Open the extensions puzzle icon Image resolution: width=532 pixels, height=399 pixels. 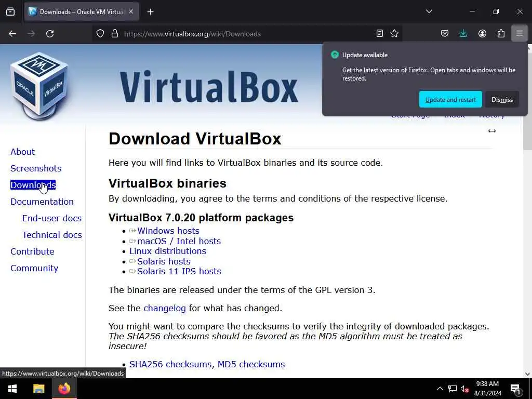pos(501,33)
